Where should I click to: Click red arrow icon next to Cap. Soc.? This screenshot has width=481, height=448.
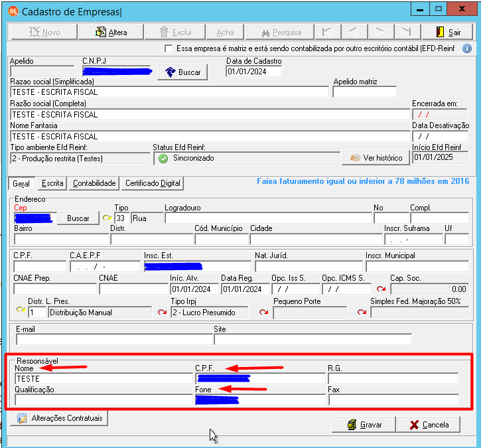click(x=381, y=289)
